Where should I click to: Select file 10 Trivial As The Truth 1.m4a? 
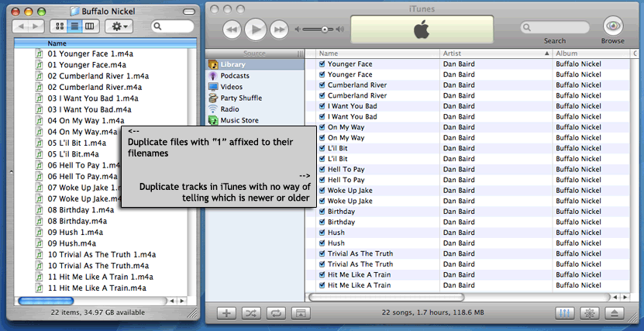click(102, 254)
